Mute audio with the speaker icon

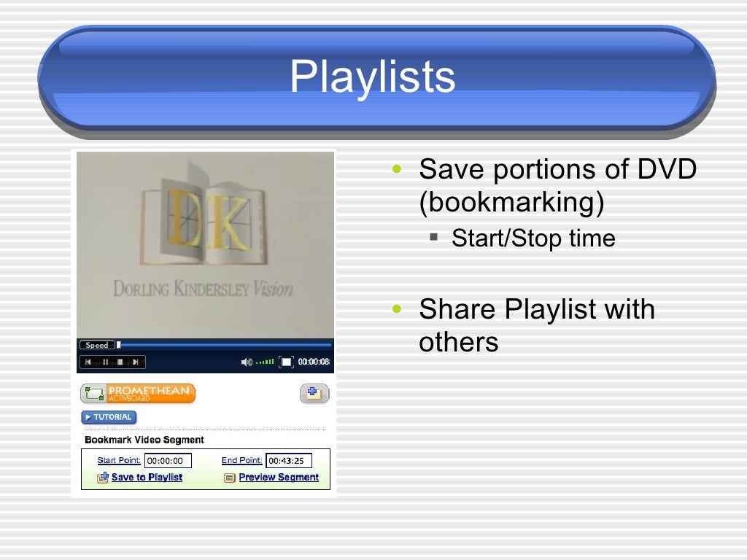[x=247, y=362]
